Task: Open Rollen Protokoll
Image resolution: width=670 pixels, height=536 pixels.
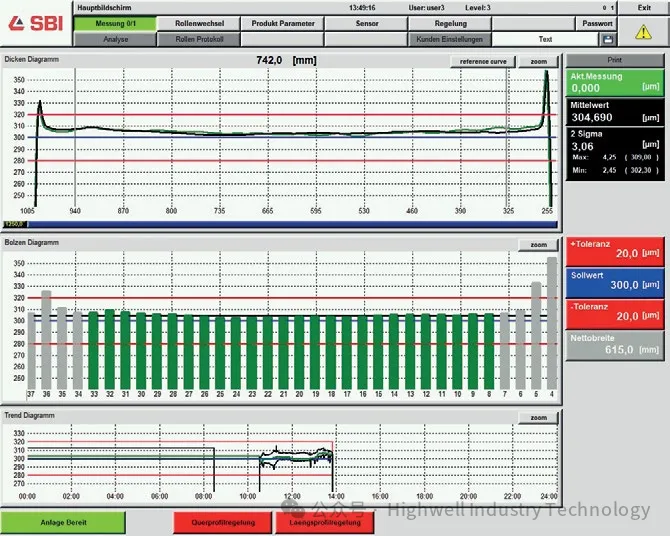Action: coord(199,39)
